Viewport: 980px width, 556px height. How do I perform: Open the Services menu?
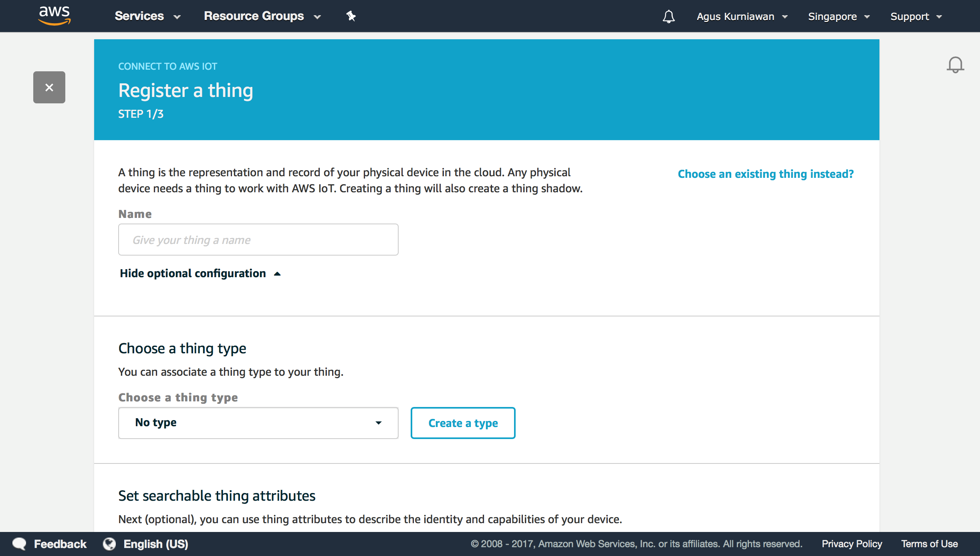tap(147, 16)
